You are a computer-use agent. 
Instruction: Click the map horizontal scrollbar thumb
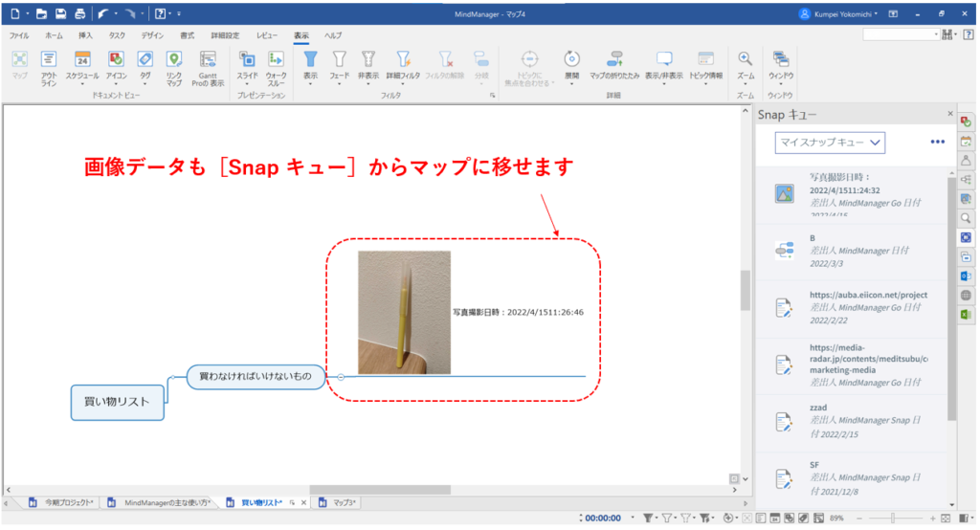pyautogui.click(x=380, y=490)
